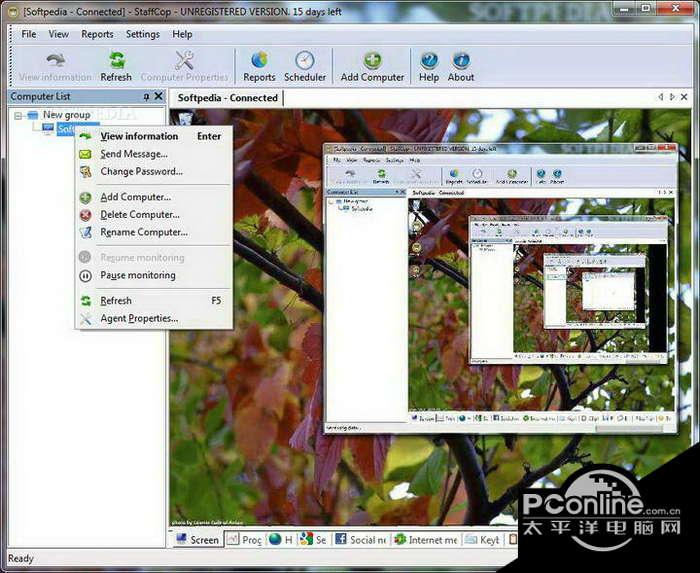This screenshot has height=573, width=700.
Task: Select Send Message... in the context menu
Action: click(154, 154)
